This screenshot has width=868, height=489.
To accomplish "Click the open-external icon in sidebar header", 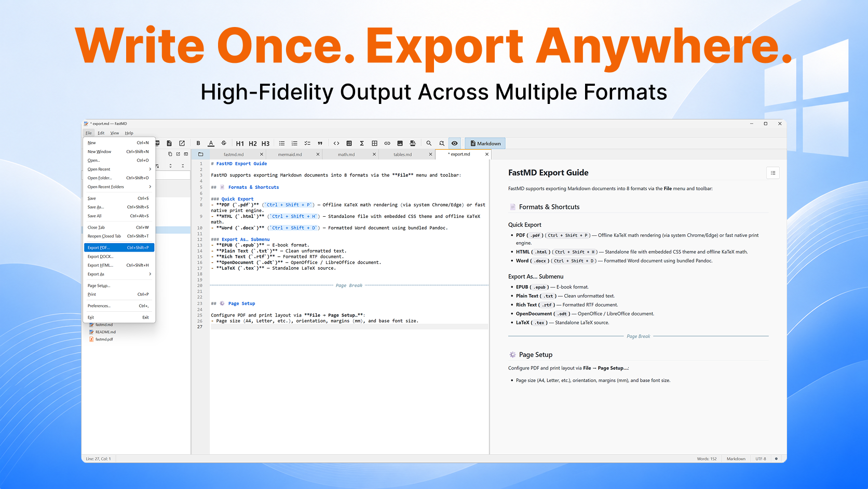I will pos(178,154).
